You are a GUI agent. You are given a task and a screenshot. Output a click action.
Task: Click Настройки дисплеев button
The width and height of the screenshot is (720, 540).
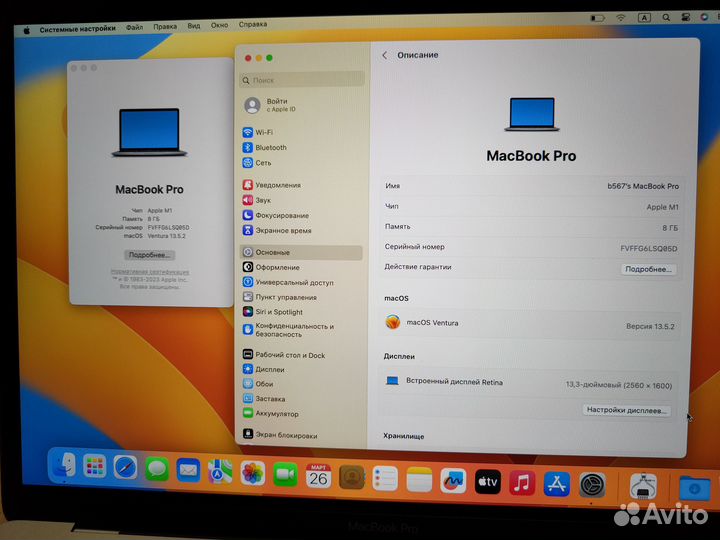tap(626, 410)
